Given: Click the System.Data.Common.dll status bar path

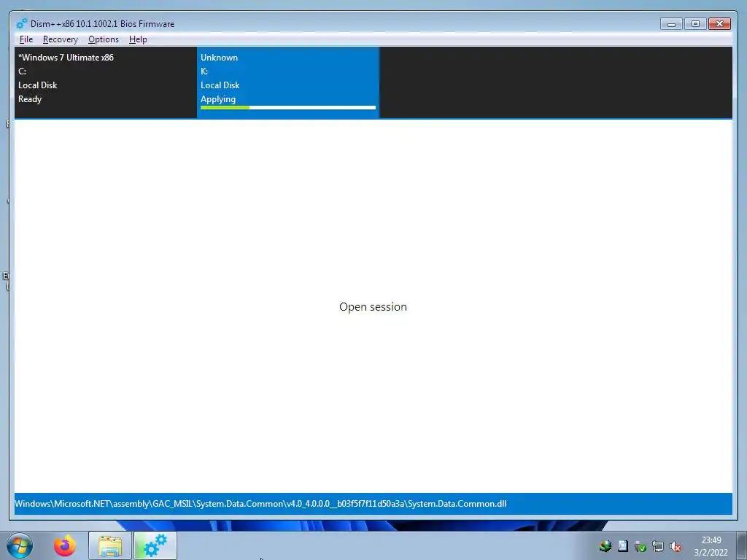Looking at the screenshot, I should point(260,504).
